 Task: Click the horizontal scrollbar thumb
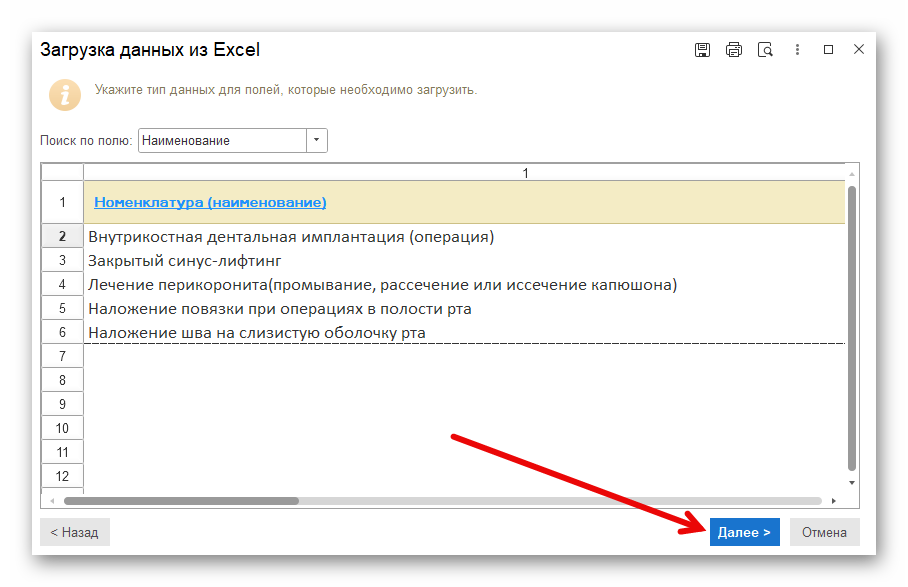tap(181, 501)
